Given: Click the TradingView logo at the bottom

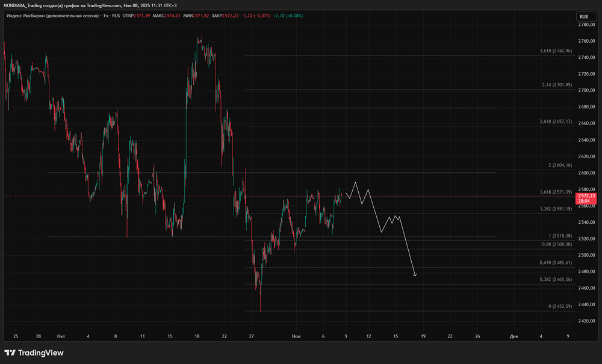Looking at the screenshot, I should (34, 353).
